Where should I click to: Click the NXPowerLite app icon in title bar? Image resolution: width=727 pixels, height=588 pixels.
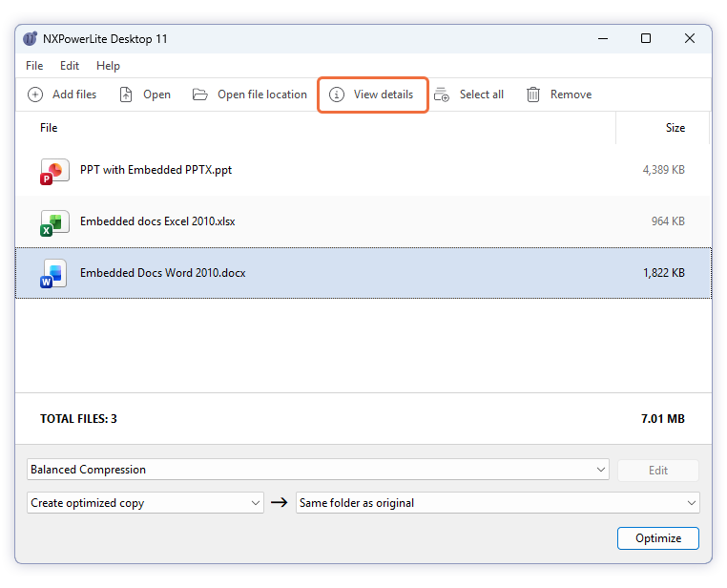[x=31, y=38]
